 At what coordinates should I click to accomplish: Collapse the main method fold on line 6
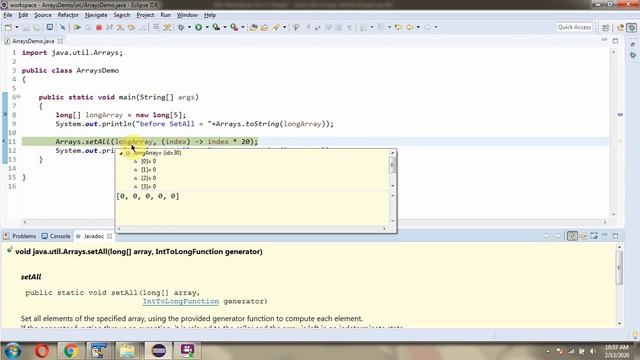point(19,97)
